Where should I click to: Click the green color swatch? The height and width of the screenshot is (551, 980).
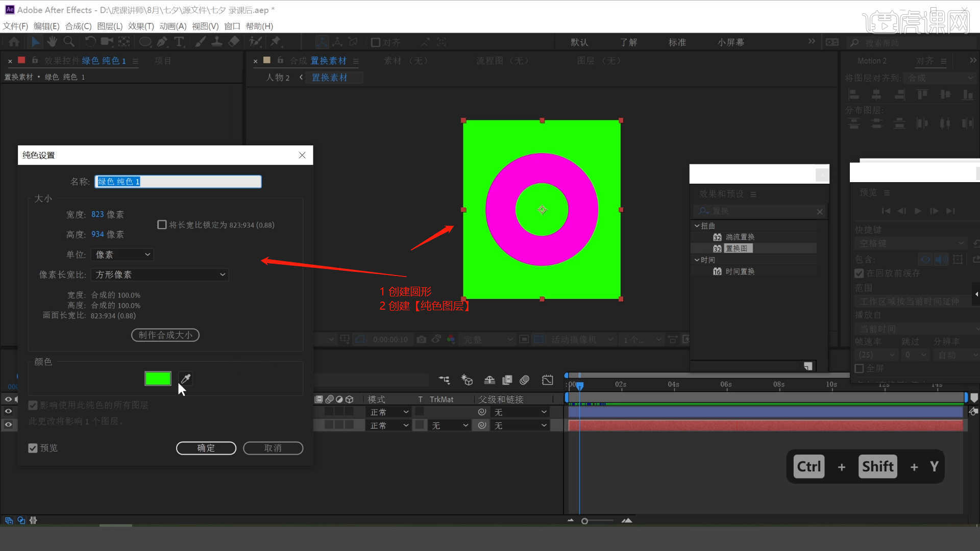[x=158, y=379]
